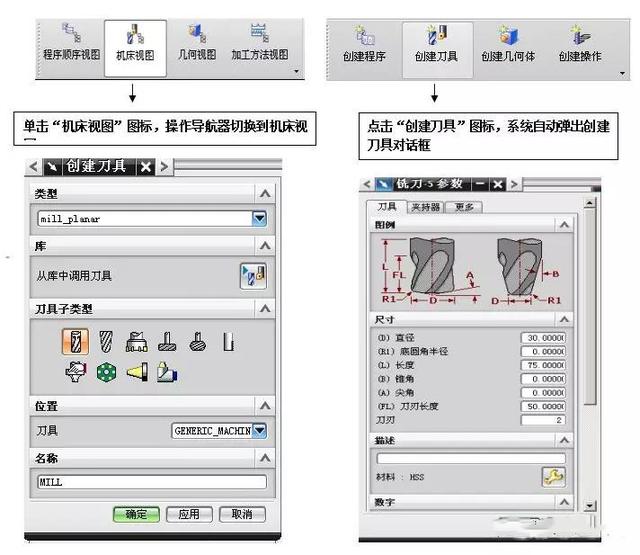Click the 创建刀具 dialog pin icon

(x=52, y=166)
